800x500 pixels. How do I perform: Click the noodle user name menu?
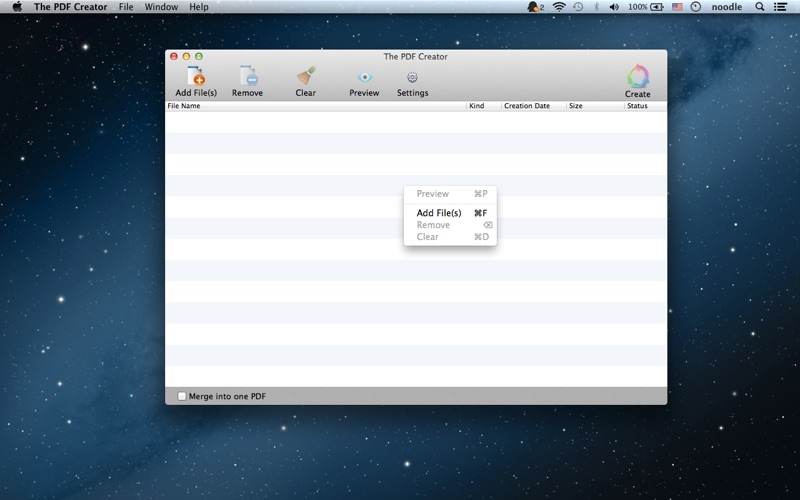pyautogui.click(x=727, y=7)
